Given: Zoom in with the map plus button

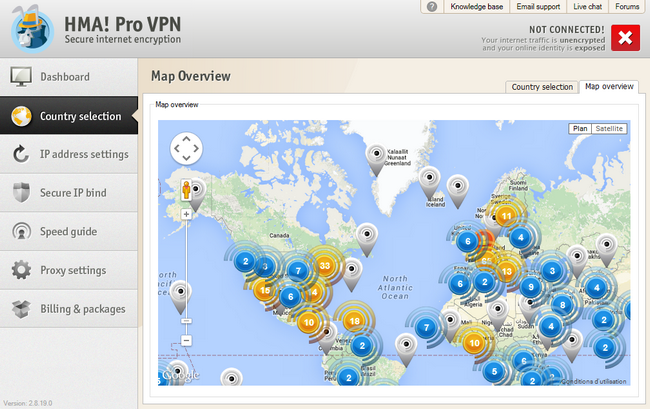Looking at the screenshot, I should [186, 214].
